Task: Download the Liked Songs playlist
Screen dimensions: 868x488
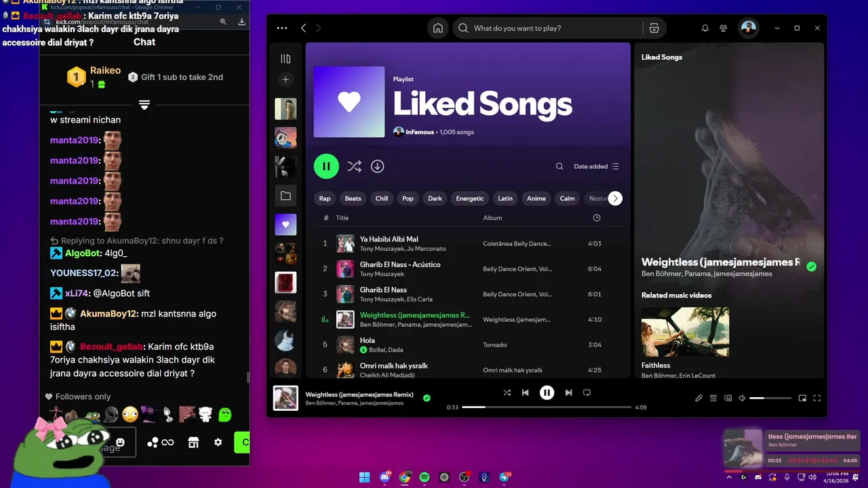Action: (378, 166)
